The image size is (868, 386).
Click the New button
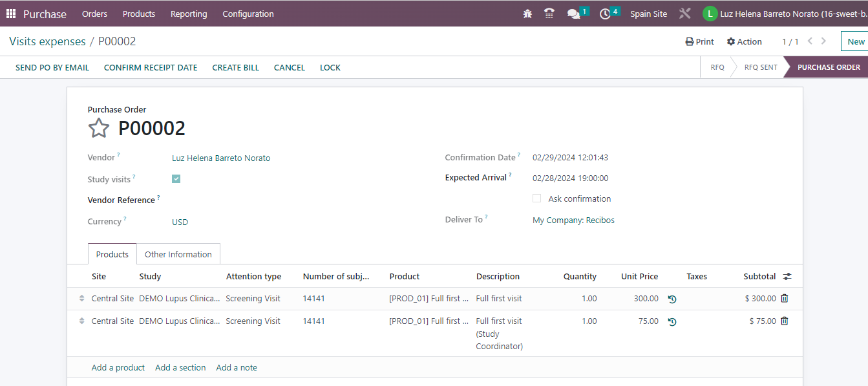click(x=856, y=41)
